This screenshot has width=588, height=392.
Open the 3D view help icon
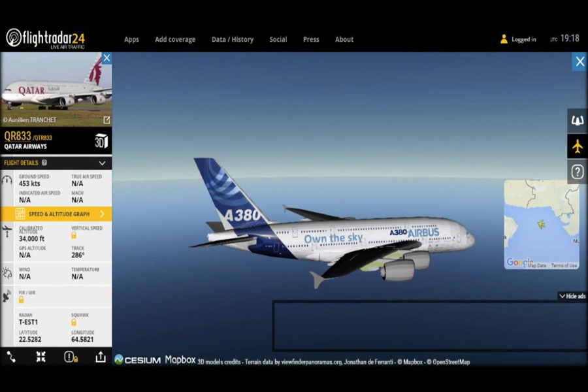[x=578, y=172]
